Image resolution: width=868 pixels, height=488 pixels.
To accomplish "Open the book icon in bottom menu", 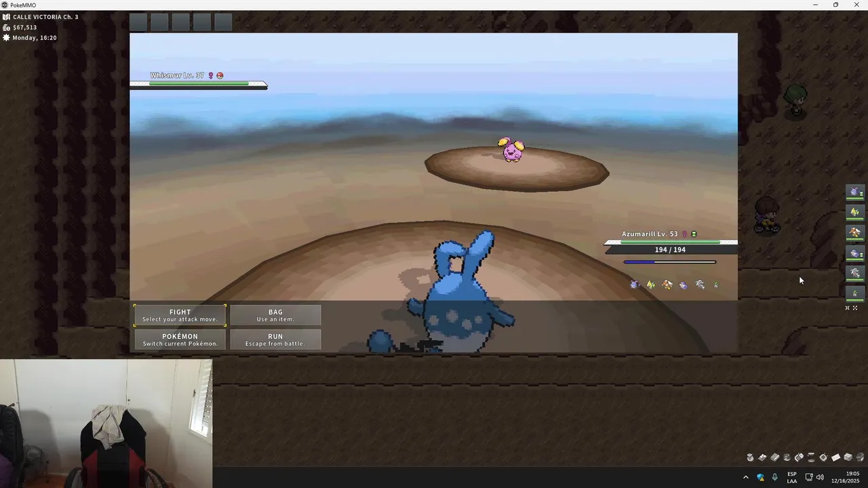I will (774, 457).
